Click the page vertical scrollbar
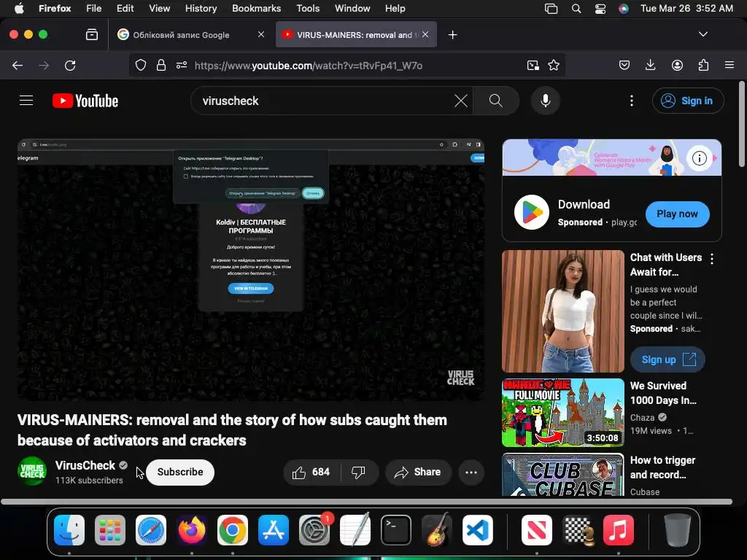747x560 pixels. [741, 125]
